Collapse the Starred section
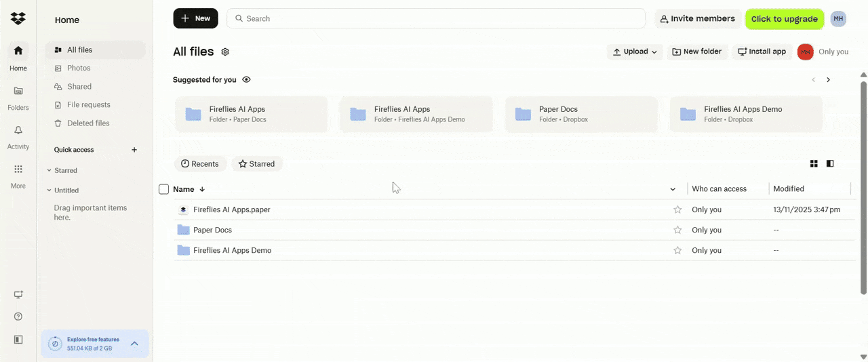 coord(49,171)
